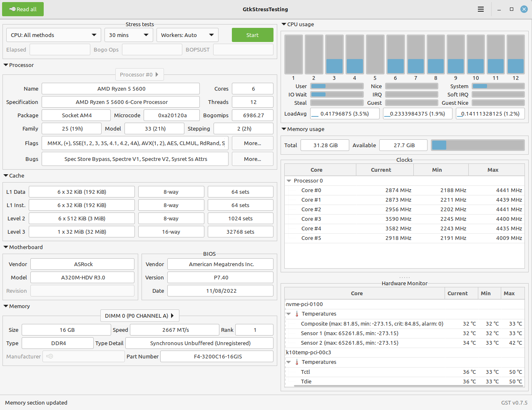Collapse k10temp-pci-00c3 Temperatures group

288,362
